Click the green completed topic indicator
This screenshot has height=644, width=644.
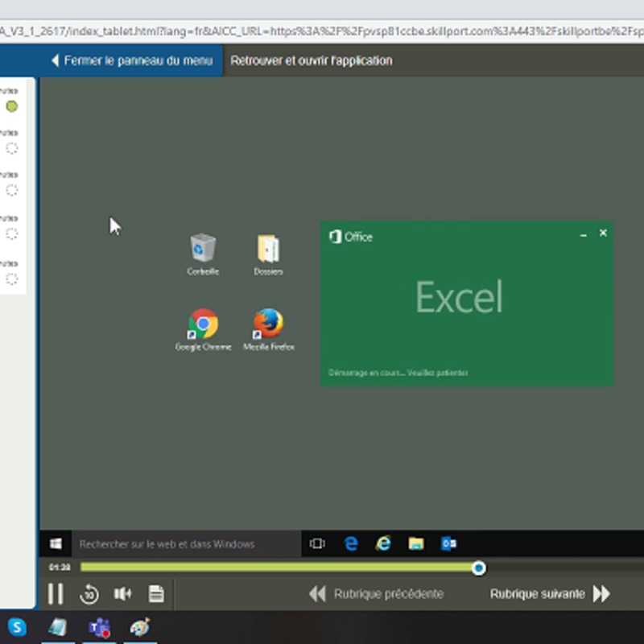tap(12, 106)
